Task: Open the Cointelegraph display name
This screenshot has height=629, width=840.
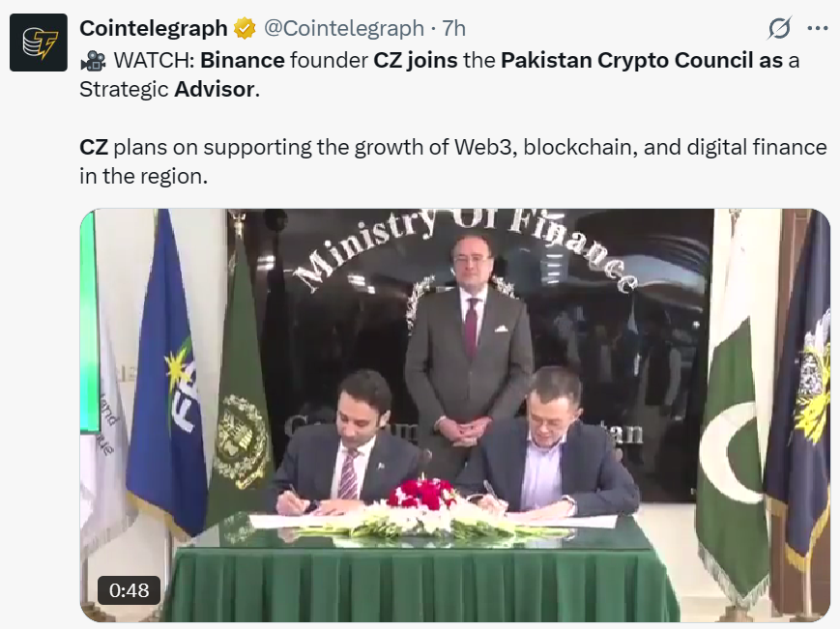Action: (x=154, y=28)
